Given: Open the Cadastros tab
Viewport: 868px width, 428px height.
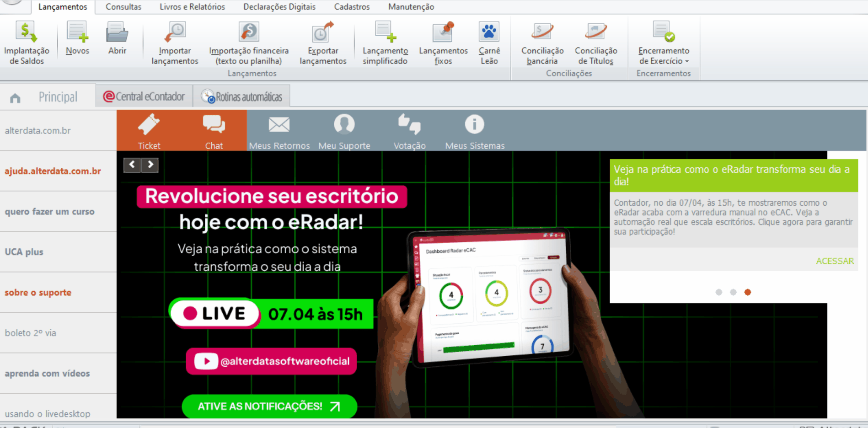Looking at the screenshot, I should [x=352, y=7].
